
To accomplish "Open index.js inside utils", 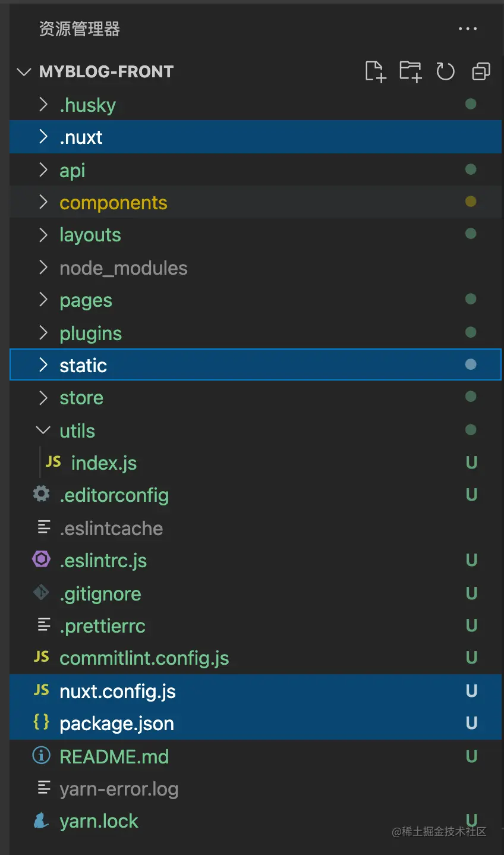I will [104, 463].
